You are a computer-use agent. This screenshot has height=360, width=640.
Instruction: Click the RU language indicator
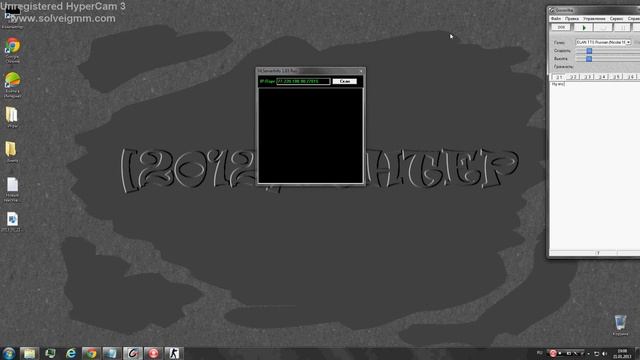click(x=540, y=353)
